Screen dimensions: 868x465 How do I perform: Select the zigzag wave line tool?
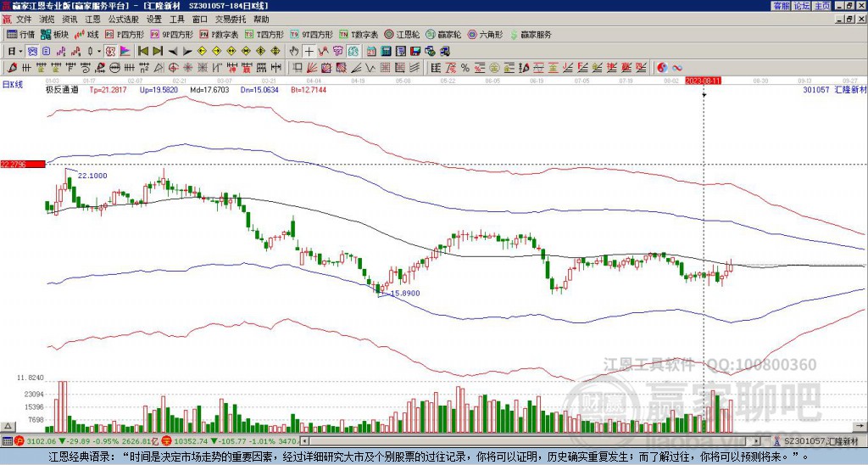point(370,68)
